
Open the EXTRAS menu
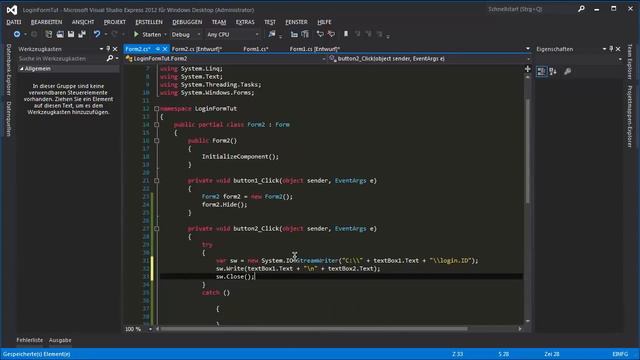click(x=245, y=22)
